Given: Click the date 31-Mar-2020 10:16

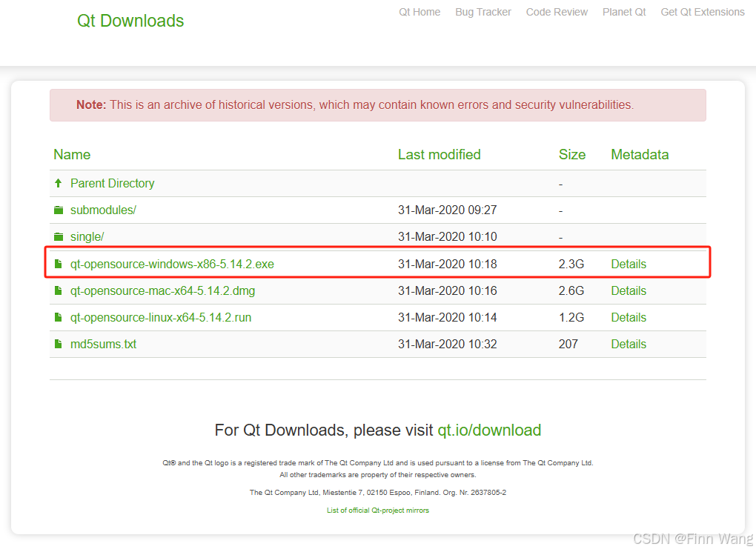Looking at the screenshot, I should pos(447,290).
